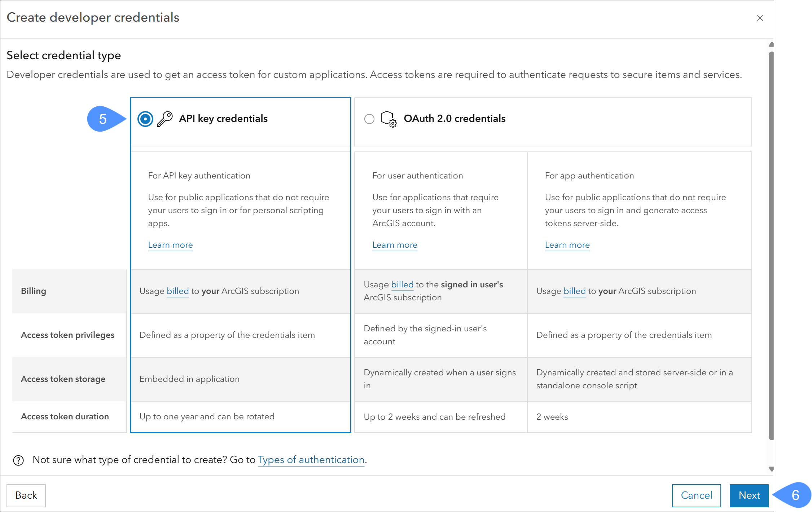Go Back to the previous step

pos(26,495)
